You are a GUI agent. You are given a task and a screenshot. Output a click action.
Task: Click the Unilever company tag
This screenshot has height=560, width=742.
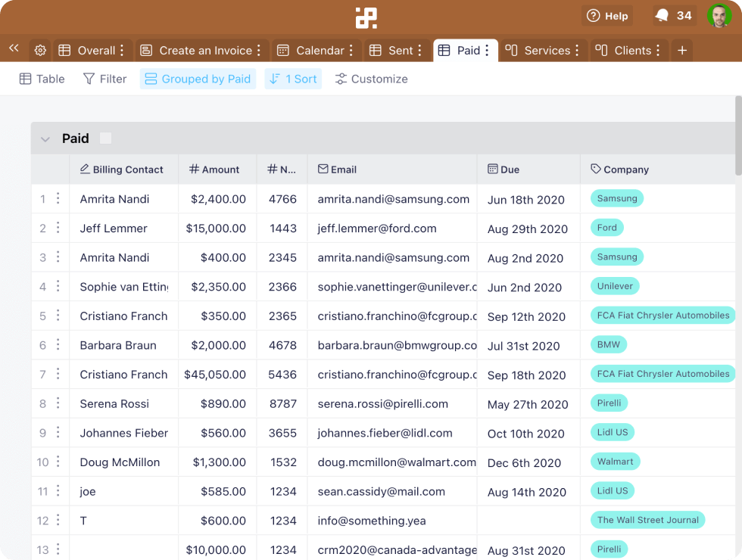(x=615, y=286)
